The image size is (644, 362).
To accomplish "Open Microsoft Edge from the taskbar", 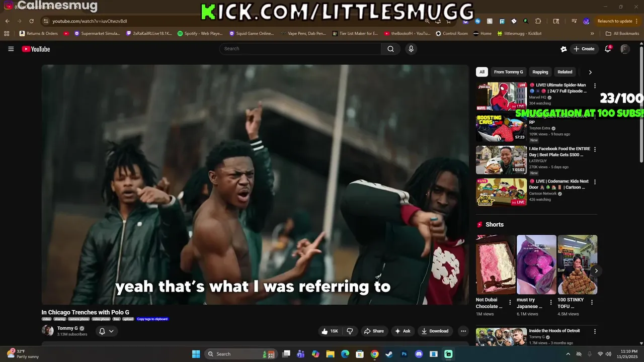I will (x=345, y=354).
